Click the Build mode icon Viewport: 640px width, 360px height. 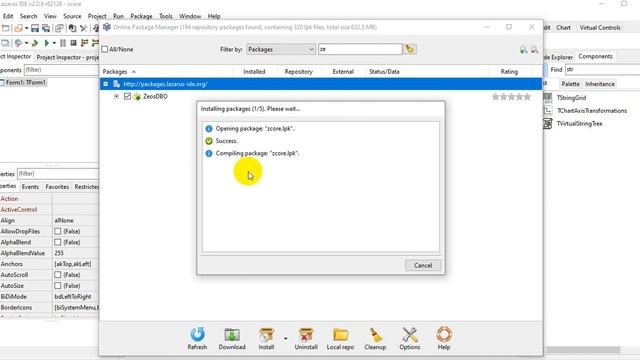pyautogui.click(x=18, y=42)
